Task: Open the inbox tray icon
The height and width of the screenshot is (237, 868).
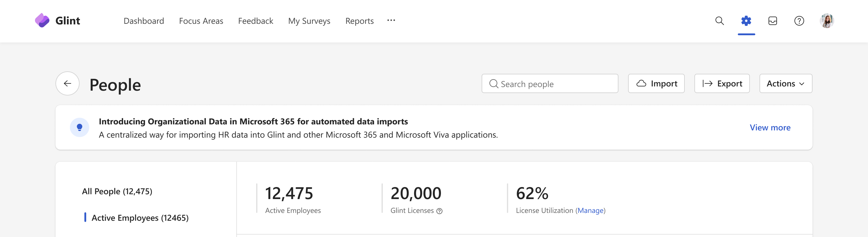Action: [x=772, y=21]
